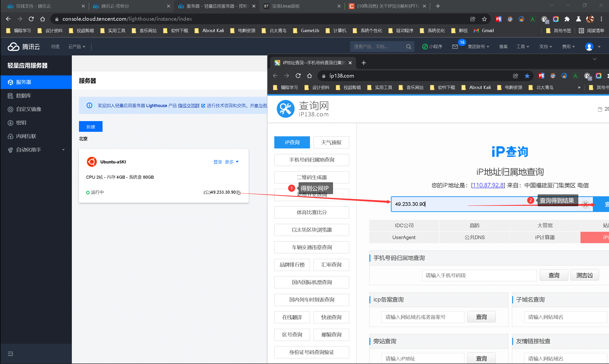Open the 费用 dropdown menu

568,46
